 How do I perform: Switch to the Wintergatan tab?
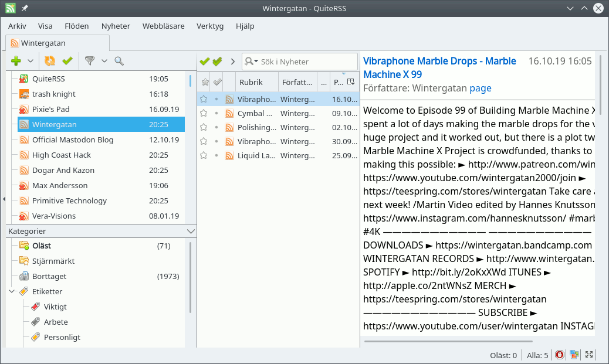57,43
